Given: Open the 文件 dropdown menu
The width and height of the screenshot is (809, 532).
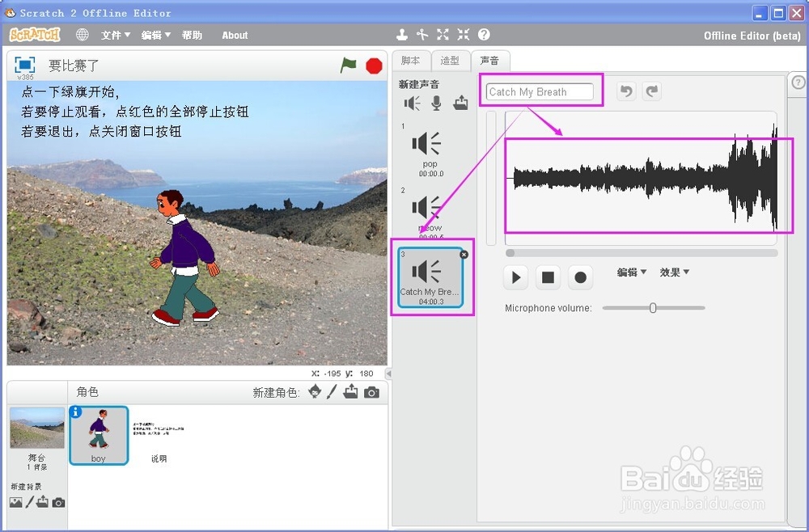Looking at the screenshot, I should coord(116,35).
